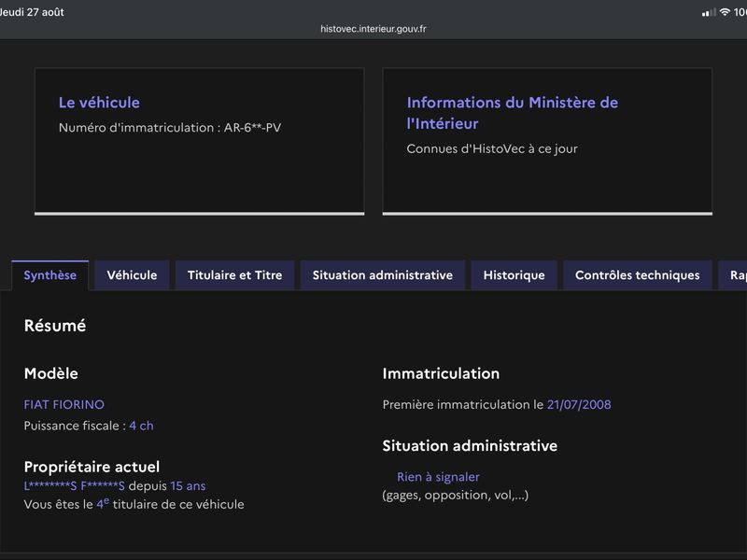Screen dimensions: 747x560
Task: Click the FIAT FIORINO model text
Action: pyautogui.click(x=64, y=405)
